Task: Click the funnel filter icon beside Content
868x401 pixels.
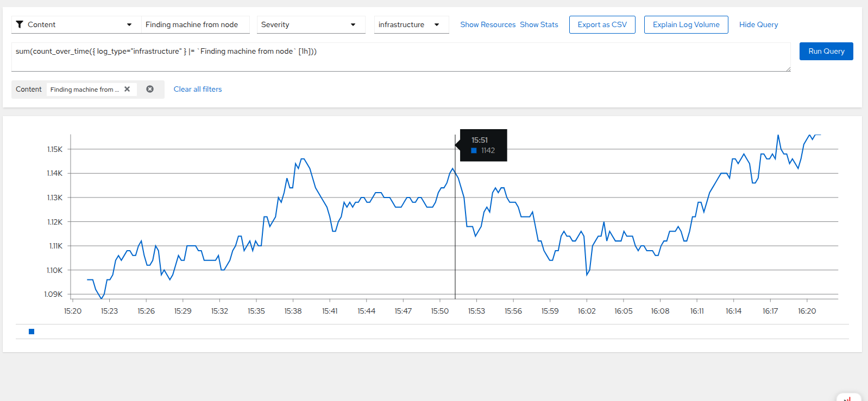Action: coord(20,24)
